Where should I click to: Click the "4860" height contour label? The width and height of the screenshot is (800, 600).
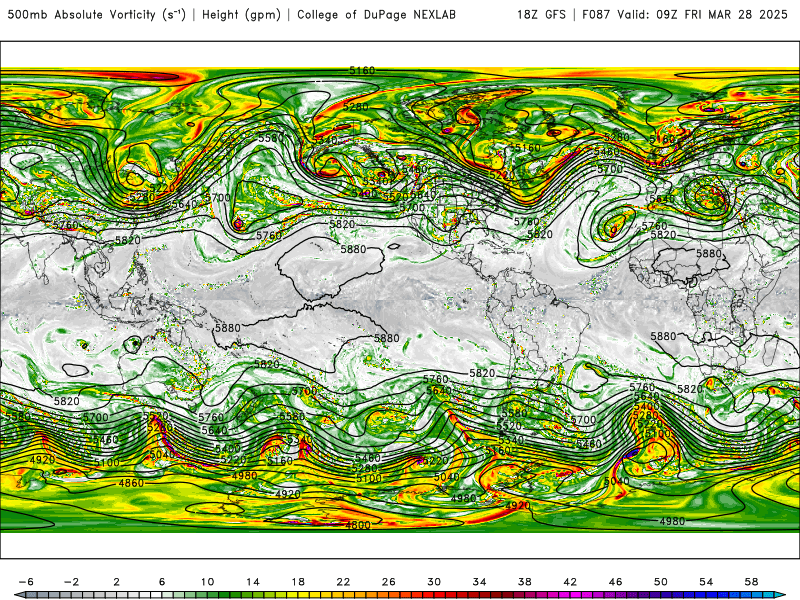(131, 483)
